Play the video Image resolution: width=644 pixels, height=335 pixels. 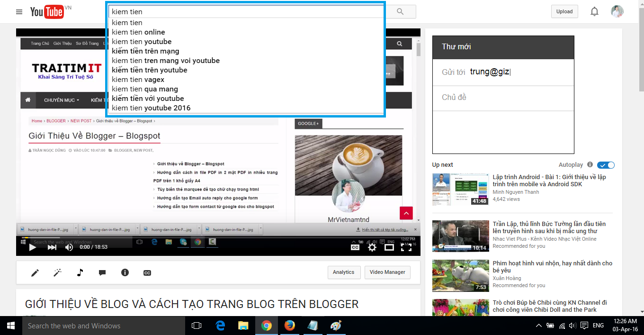pyautogui.click(x=33, y=247)
